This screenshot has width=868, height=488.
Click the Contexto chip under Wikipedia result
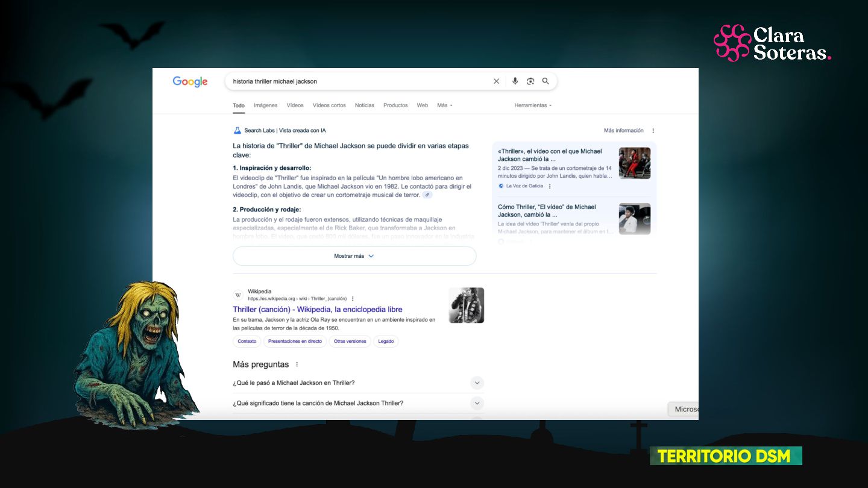(247, 342)
